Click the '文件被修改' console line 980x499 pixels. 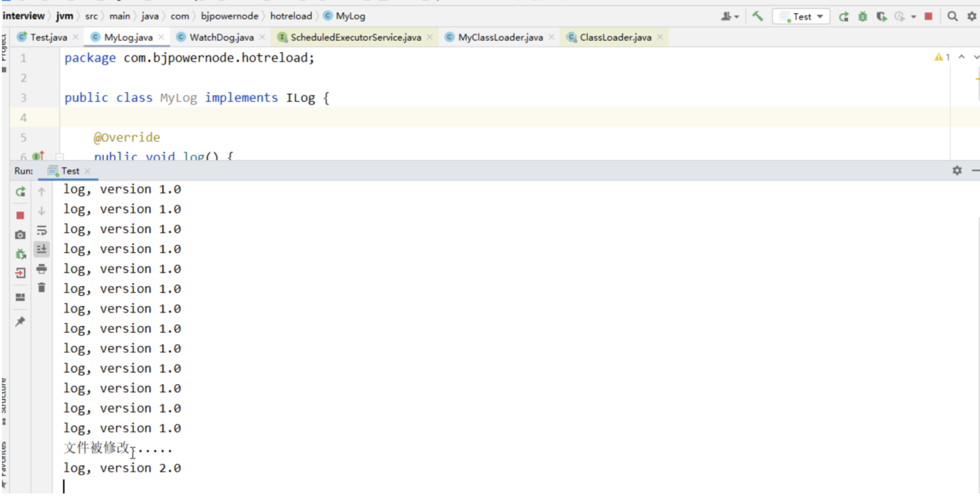pos(118,448)
